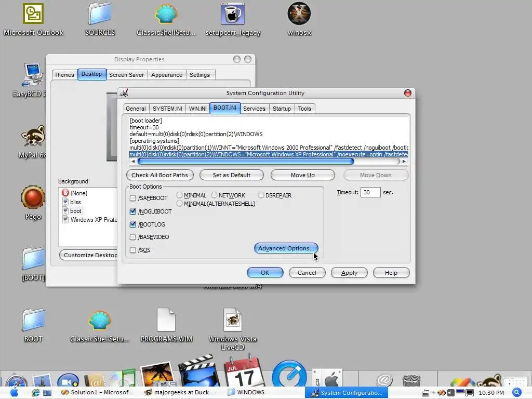The width and height of the screenshot is (532, 399).
Task: Open the Trash dock icon
Action: coord(411,380)
